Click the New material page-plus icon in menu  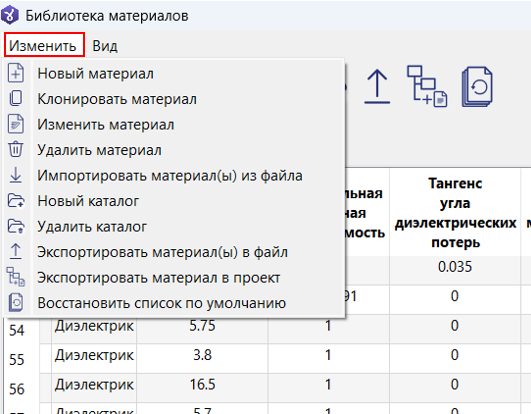[x=16, y=73]
